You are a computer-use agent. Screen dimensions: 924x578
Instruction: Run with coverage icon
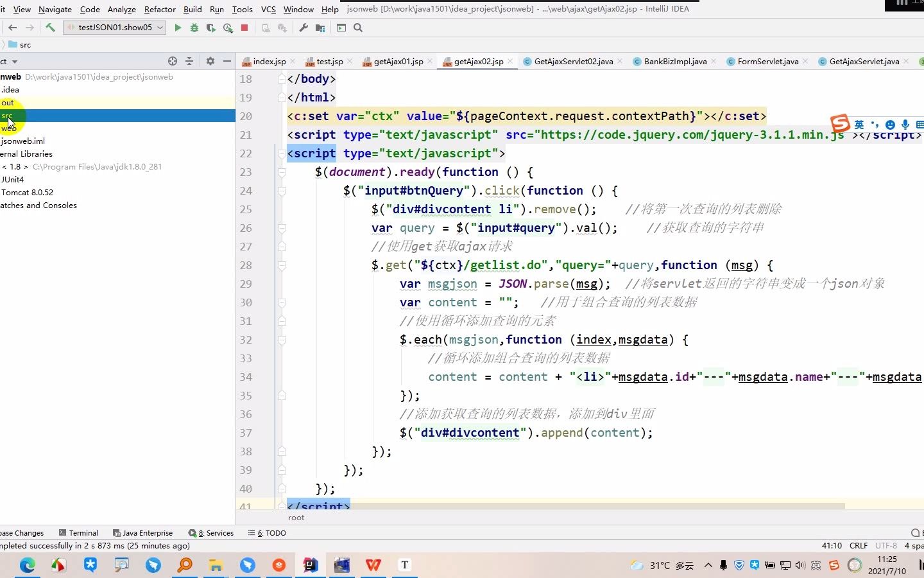210,28
